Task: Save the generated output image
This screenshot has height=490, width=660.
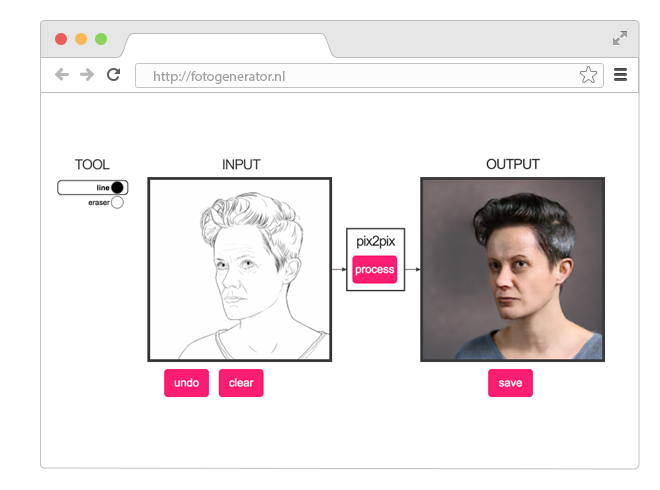Action: point(510,383)
